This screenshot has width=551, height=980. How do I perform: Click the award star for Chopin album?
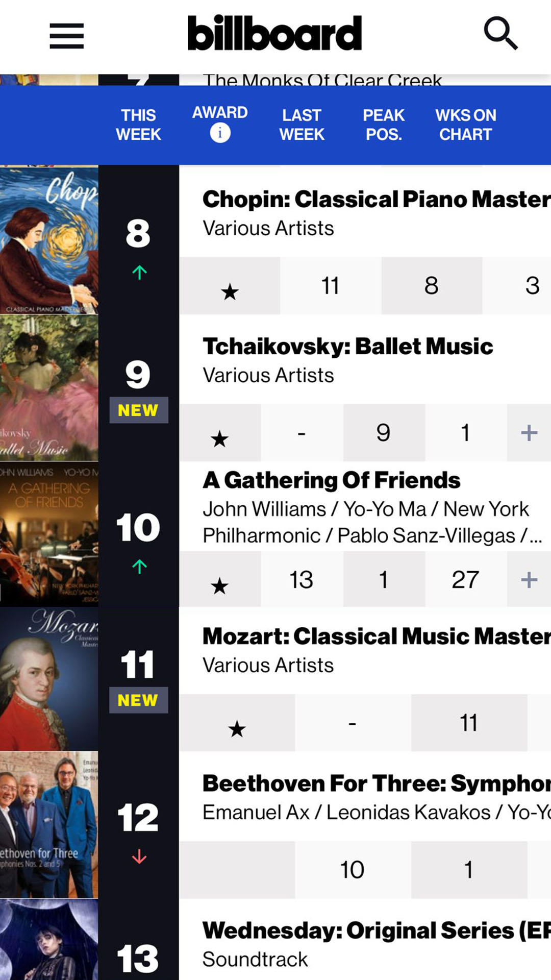click(x=230, y=292)
